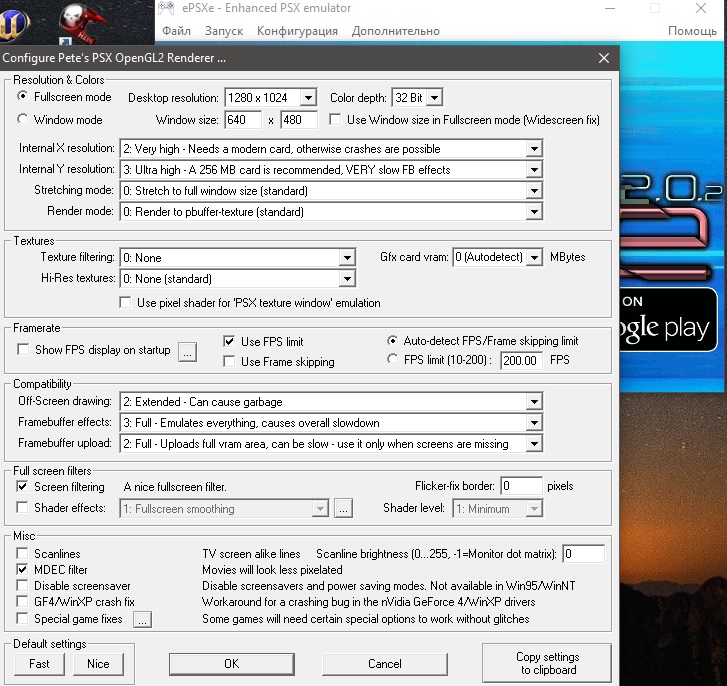The image size is (727, 686).
Task: Toggle Screen filtering checkbox
Action: [x=22, y=486]
